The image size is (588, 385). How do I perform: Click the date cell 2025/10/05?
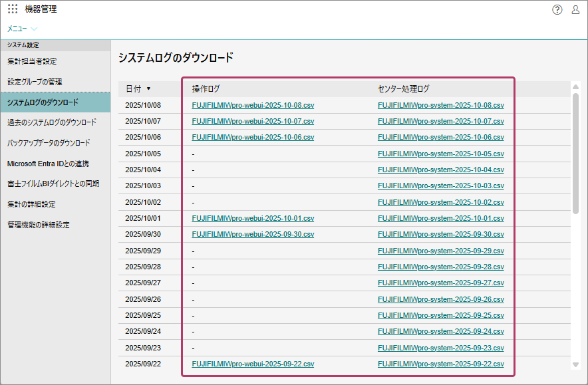click(x=143, y=154)
